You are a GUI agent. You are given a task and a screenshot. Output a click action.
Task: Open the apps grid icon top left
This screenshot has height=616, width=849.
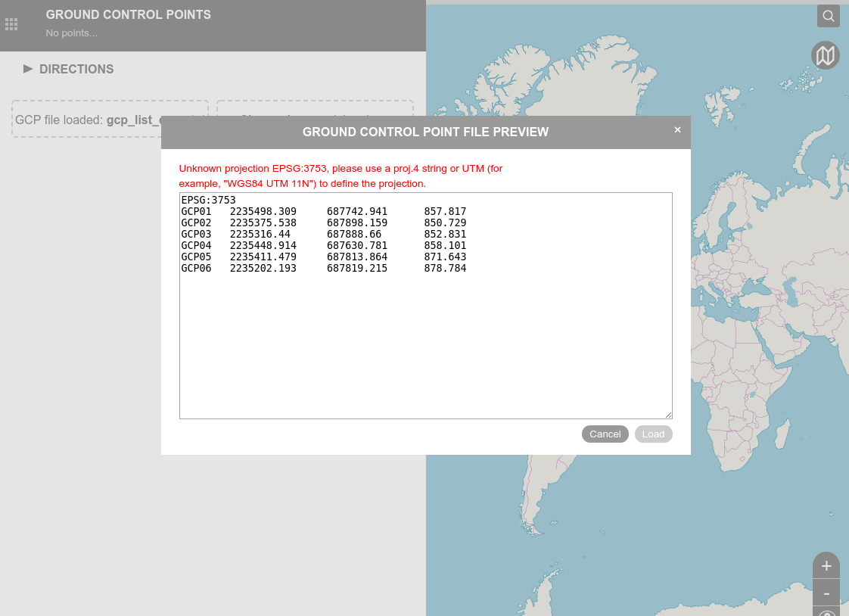11,23
